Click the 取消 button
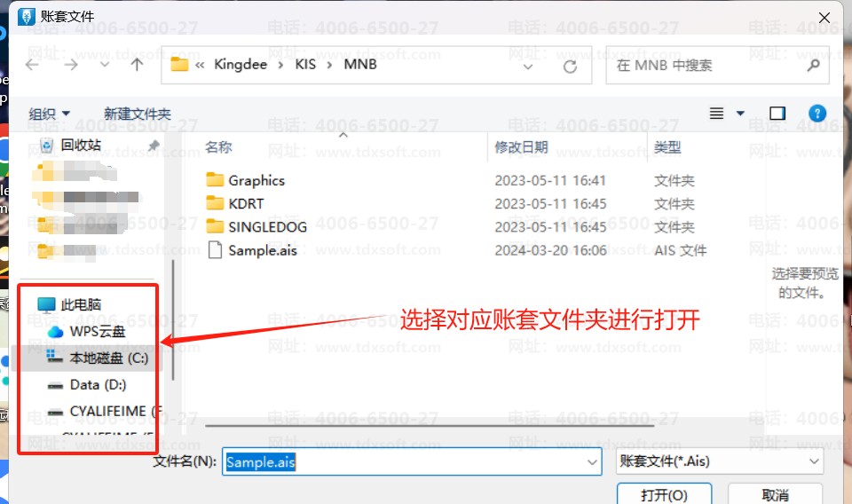 coord(774,494)
